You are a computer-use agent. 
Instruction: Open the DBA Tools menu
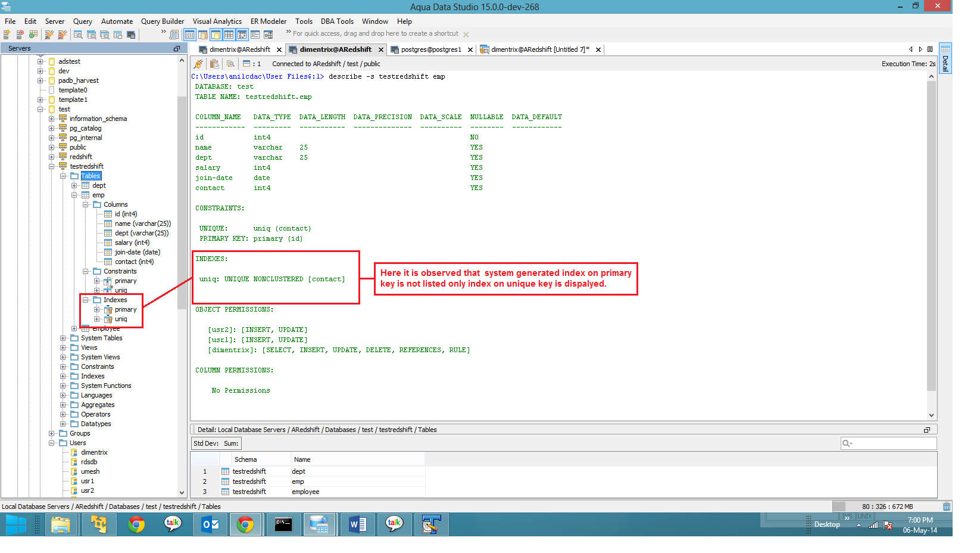point(337,21)
